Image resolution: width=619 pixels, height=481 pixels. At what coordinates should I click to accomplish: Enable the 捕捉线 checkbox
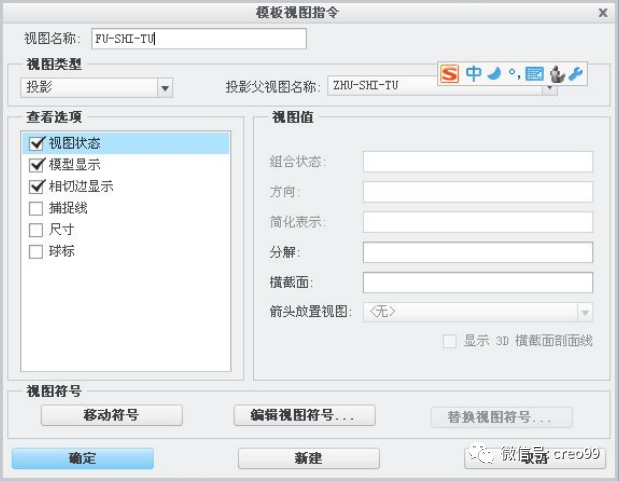[x=37, y=208]
